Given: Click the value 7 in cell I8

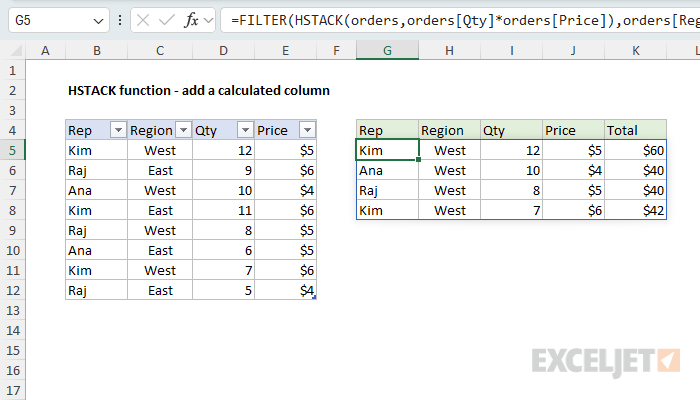Looking at the screenshot, I should coord(511,210).
